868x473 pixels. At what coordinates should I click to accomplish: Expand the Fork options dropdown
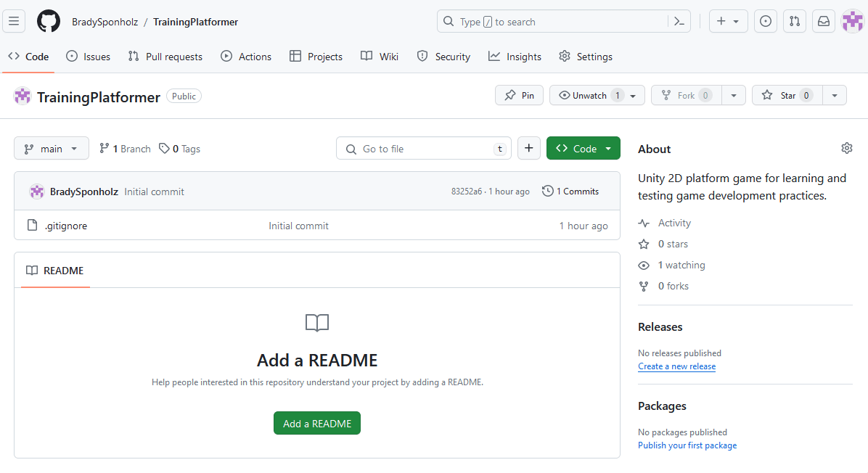(734, 95)
